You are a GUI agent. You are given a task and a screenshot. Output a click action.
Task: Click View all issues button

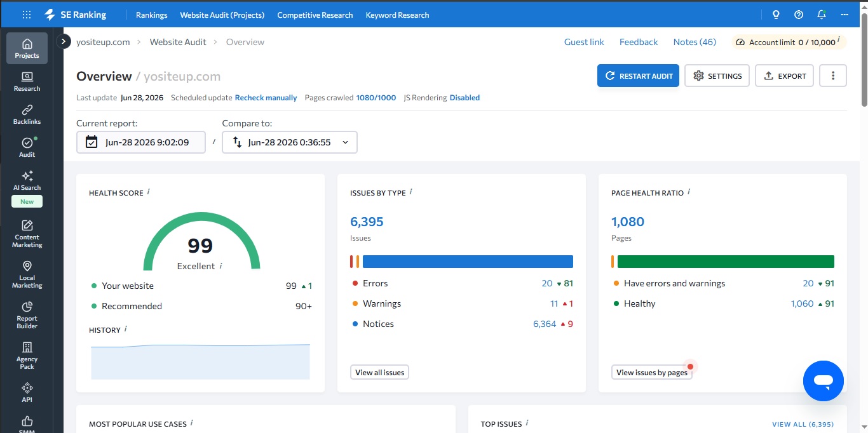pyautogui.click(x=379, y=372)
